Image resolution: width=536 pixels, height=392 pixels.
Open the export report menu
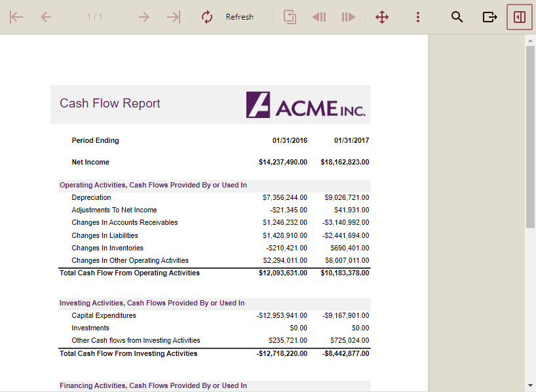(489, 17)
